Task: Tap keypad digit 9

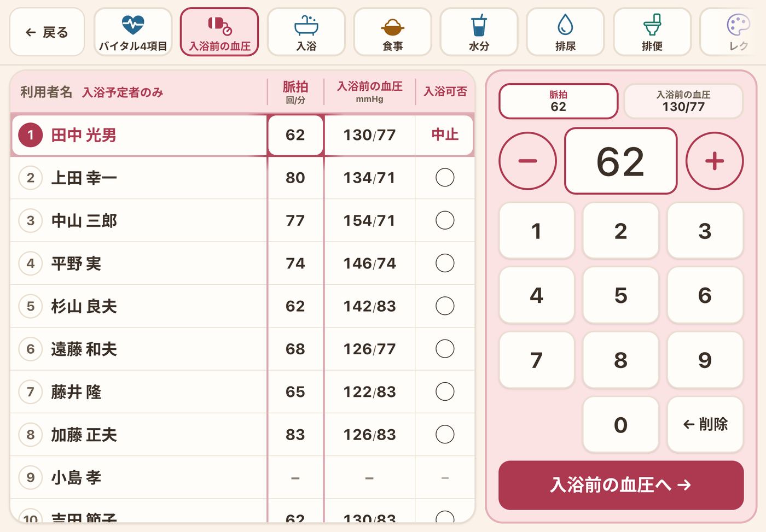Action: pos(705,360)
